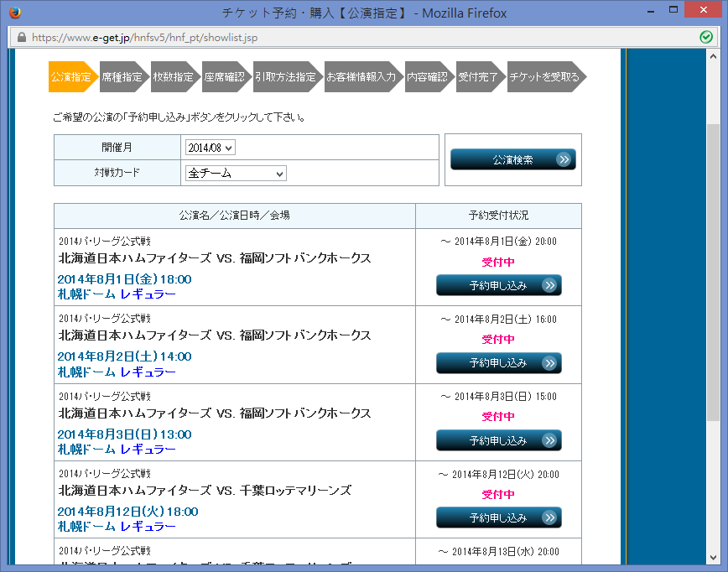728x572 pixels.
Task: Click 札幌ドーム レギュラー venue for August 12 game
Action: [x=117, y=527]
